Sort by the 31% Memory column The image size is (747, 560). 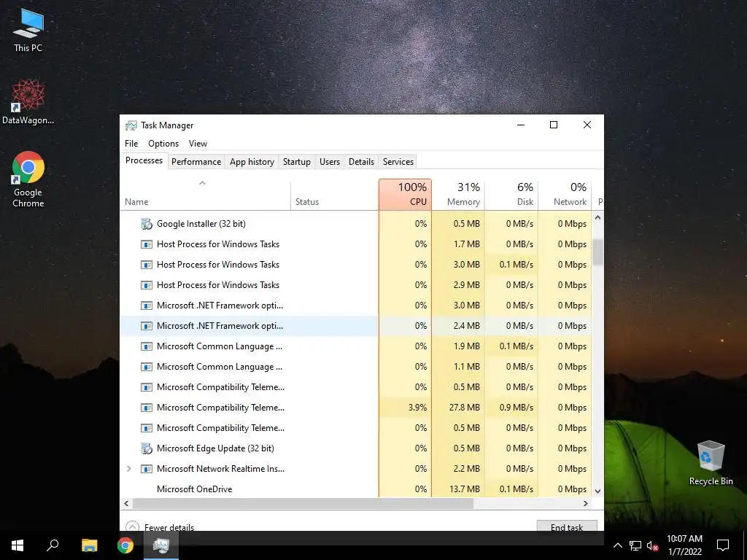pyautogui.click(x=458, y=195)
